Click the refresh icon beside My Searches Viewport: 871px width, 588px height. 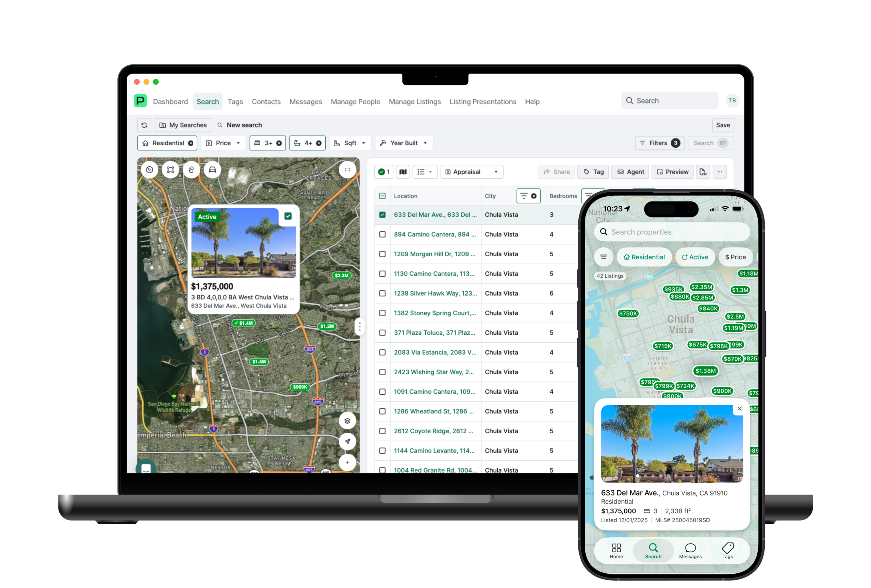point(144,125)
